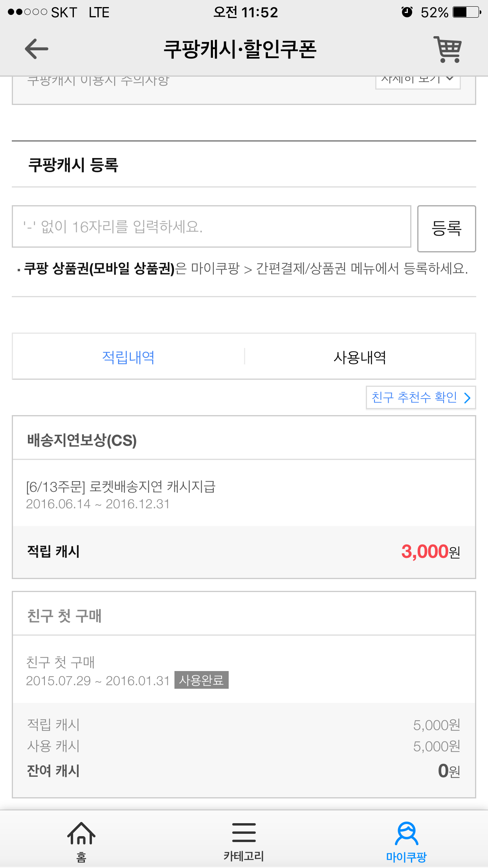Screen dimensions: 488x868
Task: Tap the 로켓배송지연 캐시지급 entry
Action: coord(121,487)
